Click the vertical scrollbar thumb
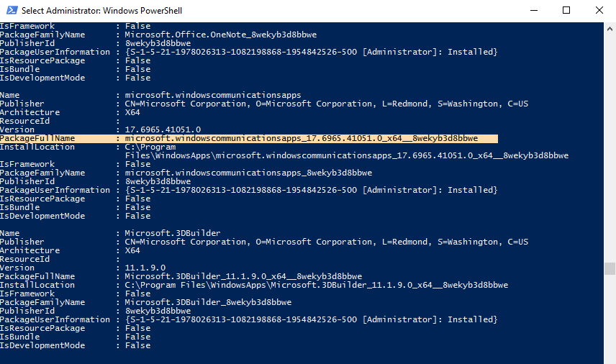Image resolution: width=616 pixels, height=364 pixels. pyautogui.click(x=610, y=268)
